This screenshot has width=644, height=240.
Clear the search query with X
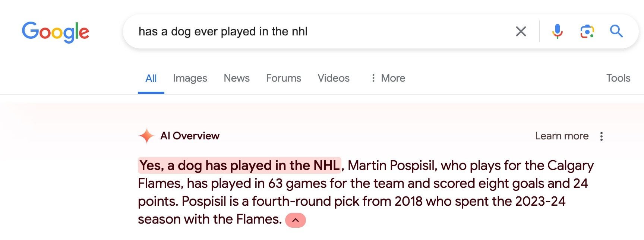(x=521, y=31)
